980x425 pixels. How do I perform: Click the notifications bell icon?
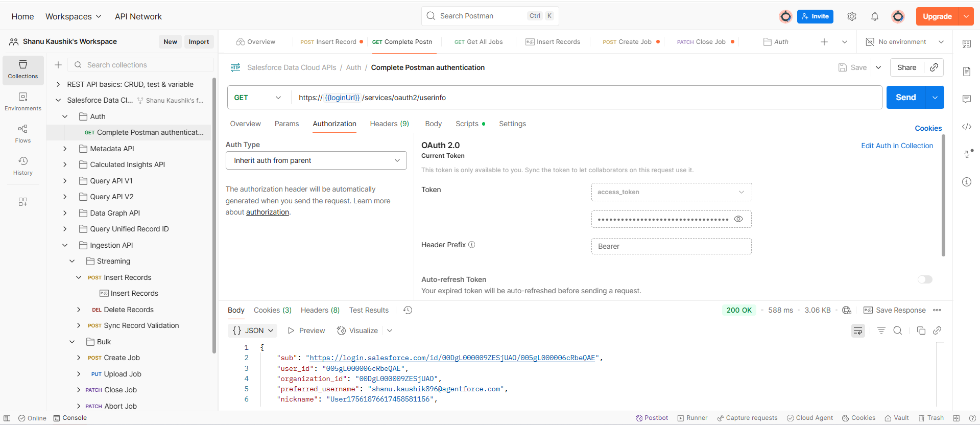(874, 16)
